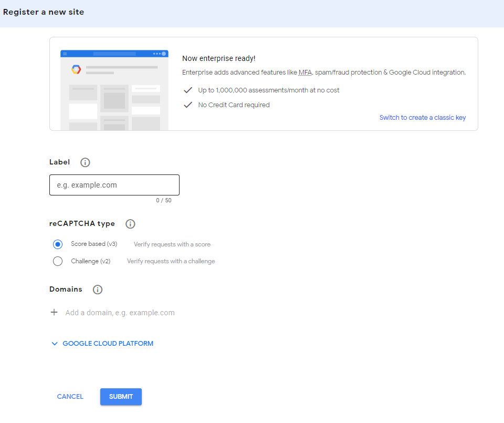Image resolution: width=504 pixels, height=423 pixels.
Task: Click the 'Now enterprise ready!' heading
Action: [219, 58]
